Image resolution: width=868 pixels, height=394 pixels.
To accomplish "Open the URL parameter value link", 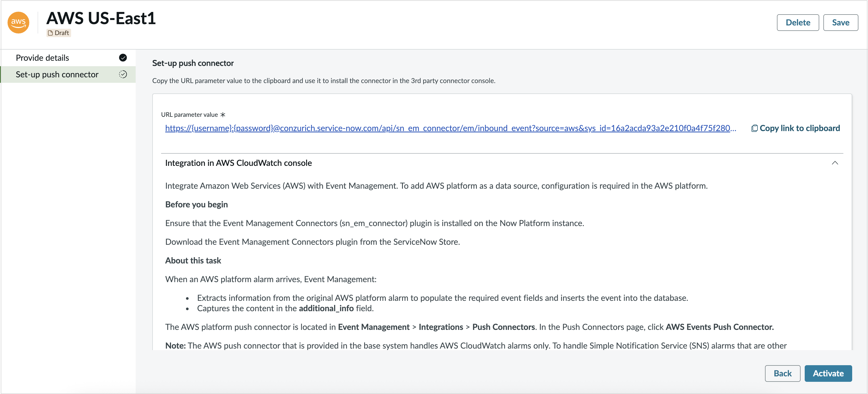I will (x=451, y=128).
